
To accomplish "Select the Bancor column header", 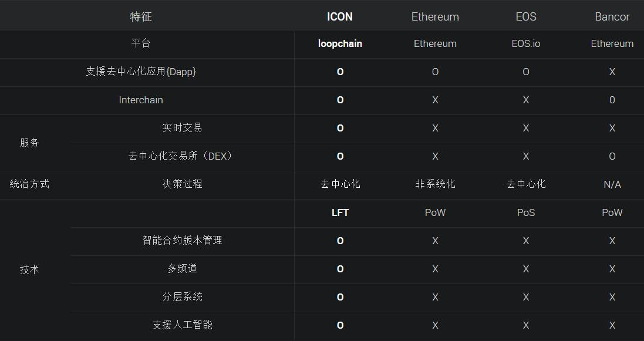I will (x=612, y=17).
